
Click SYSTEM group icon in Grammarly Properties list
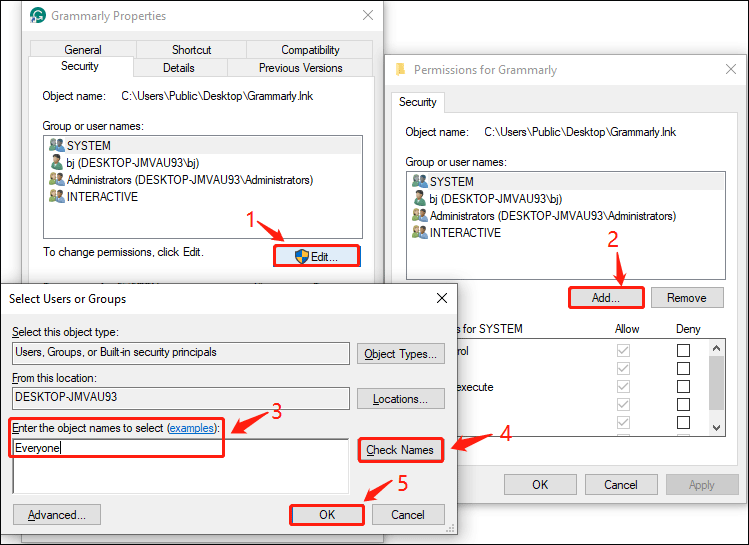57,145
